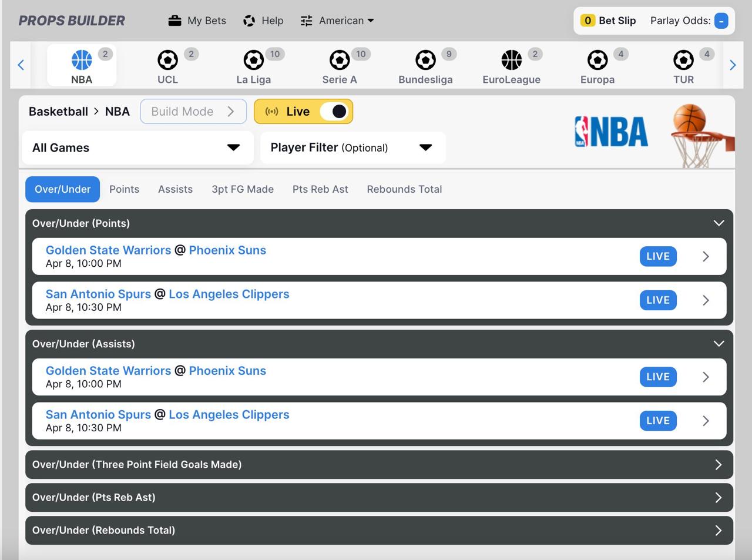Expand Over/Under (Three Point Field Goals Made)
752x560 pixels.
tap(380, 465)
